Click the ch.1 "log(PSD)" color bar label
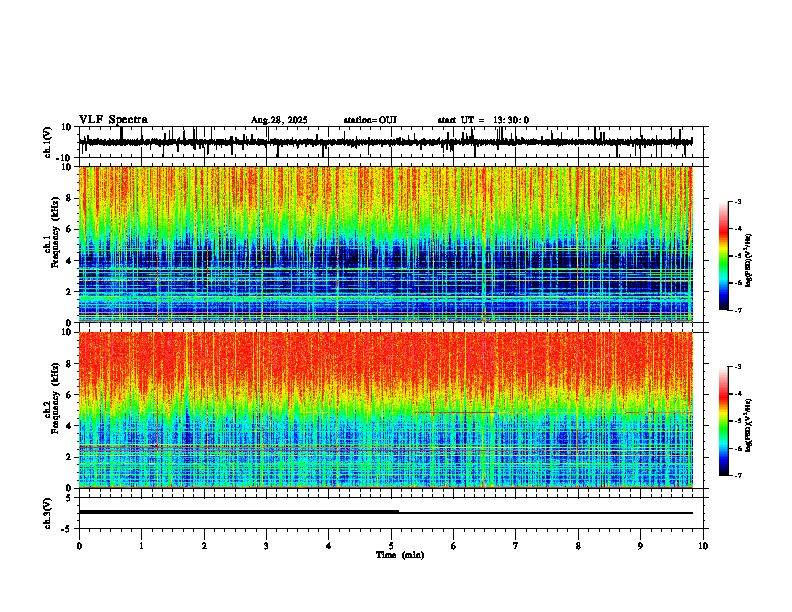 749,260
